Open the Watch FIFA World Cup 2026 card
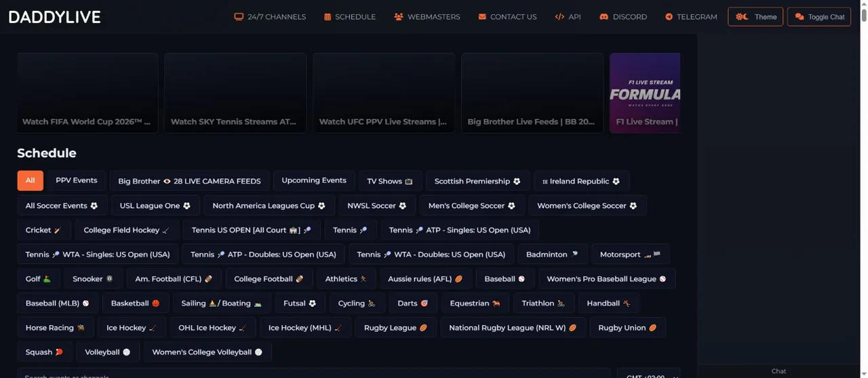Image resolution: width=868 pixels, height=378 pixels. tap(87, 93)
